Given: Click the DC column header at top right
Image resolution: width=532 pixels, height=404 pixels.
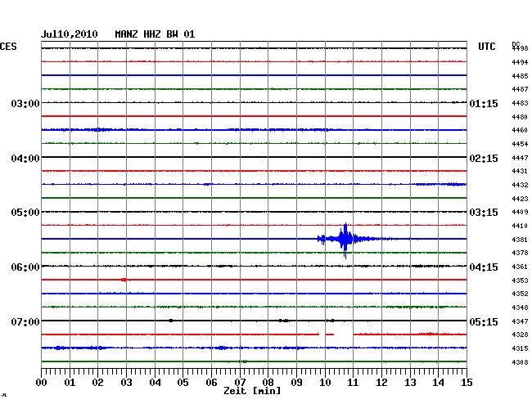Looking at the screenshot, I should (516, 43).
